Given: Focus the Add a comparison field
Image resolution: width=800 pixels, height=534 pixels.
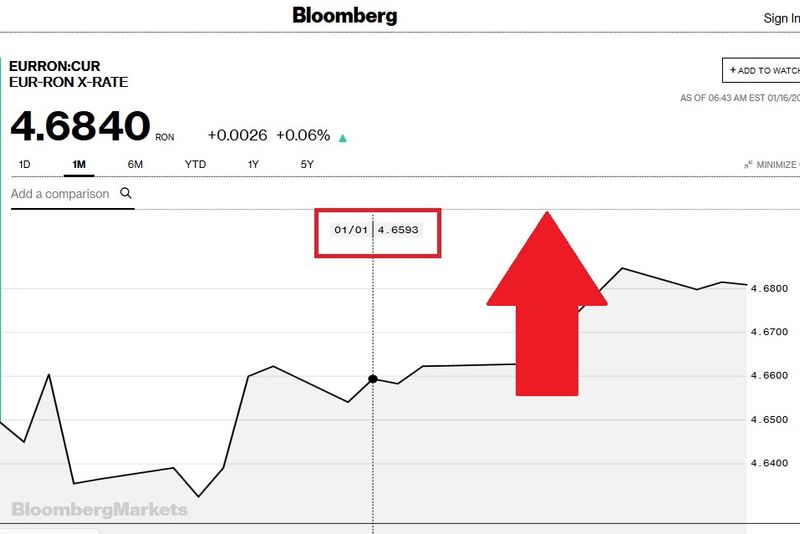Looking at the screenshot, I should pyautogui.click(x=60, y=194).
